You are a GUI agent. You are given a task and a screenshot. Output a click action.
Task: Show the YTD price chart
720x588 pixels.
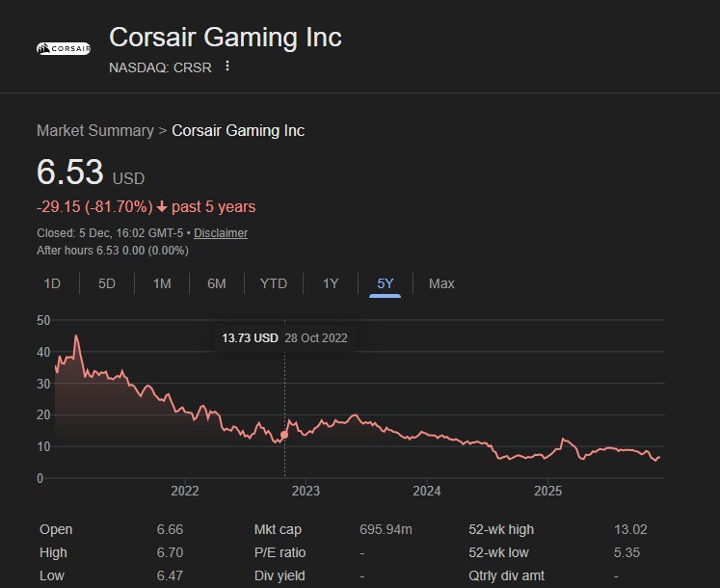(274, 283)
